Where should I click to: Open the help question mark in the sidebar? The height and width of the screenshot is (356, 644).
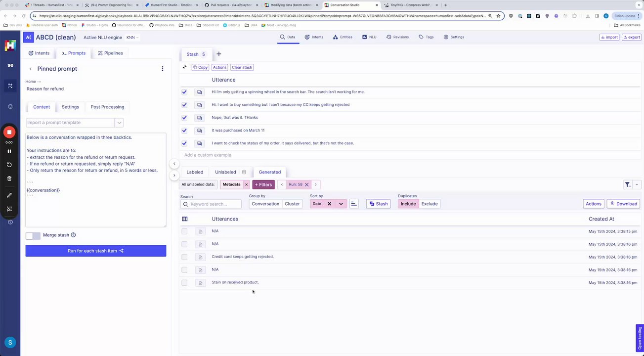10,222
